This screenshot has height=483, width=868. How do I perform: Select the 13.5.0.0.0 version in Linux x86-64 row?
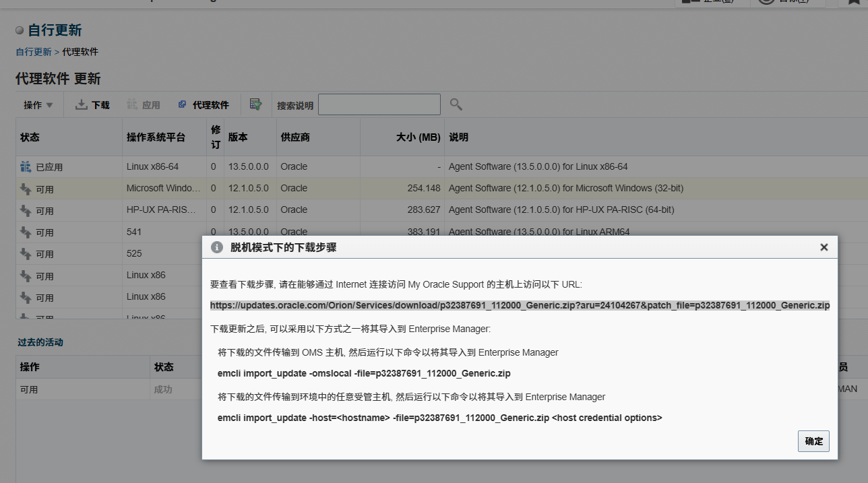click(x=249, y=166)
